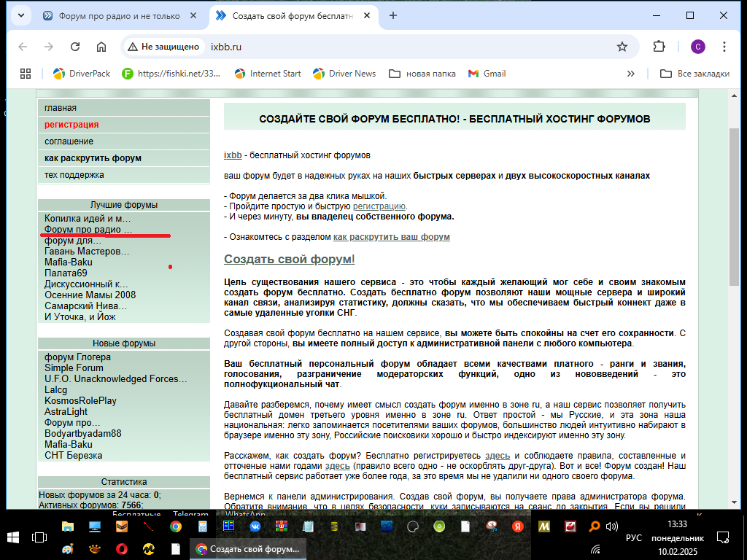Open a new browser tab
Screen dimensions: 747x560
coord(393,16)
